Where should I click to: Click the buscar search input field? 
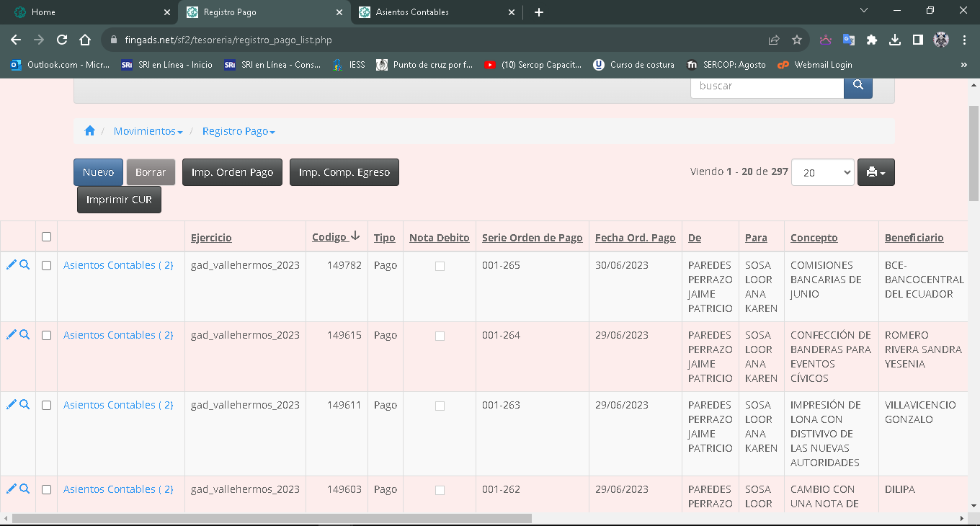coord(767,86)
